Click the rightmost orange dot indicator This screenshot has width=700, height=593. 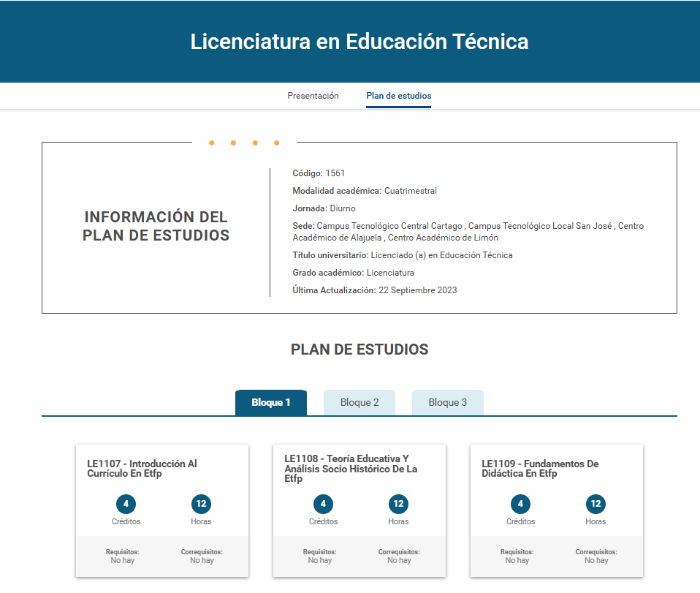(276, 143)
